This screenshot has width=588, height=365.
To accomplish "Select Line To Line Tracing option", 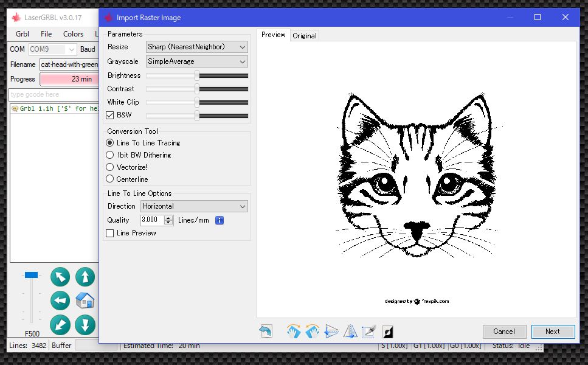I will click(x=110, y=143).
